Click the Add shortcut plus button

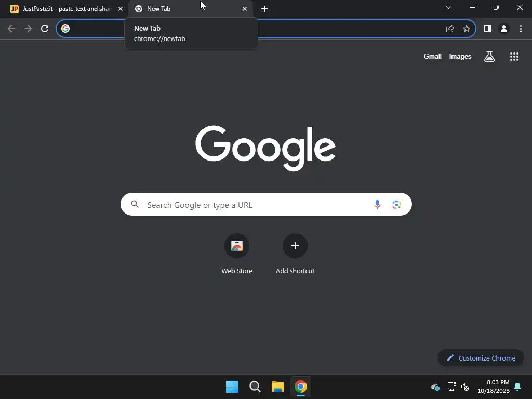[295, 246]
